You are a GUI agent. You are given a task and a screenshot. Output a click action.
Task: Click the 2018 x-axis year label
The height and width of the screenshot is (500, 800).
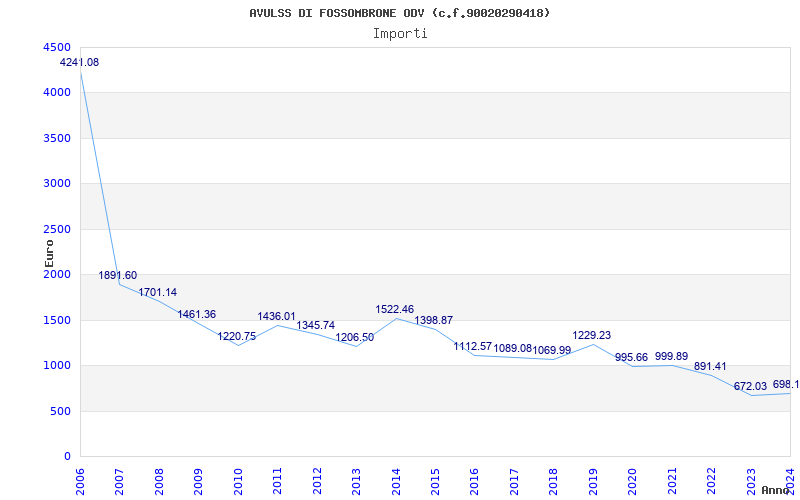[554, 482]
